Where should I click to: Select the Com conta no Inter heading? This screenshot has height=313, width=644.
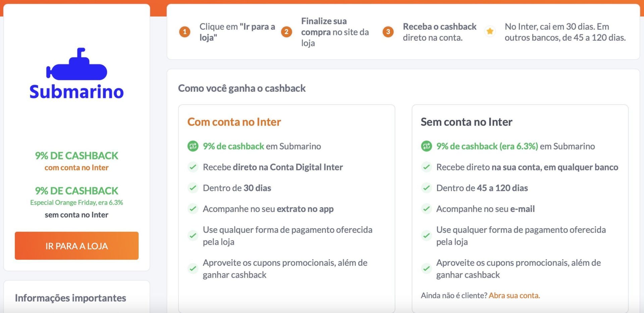(234, 122)
